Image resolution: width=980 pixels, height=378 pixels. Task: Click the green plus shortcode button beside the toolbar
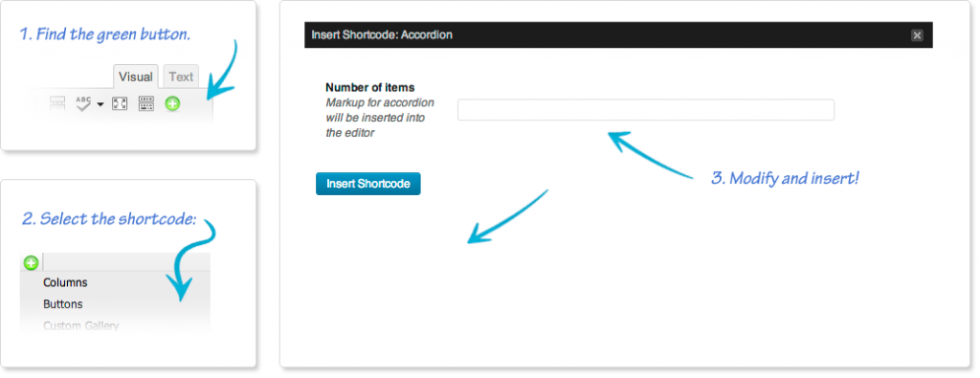click(172, 103)
